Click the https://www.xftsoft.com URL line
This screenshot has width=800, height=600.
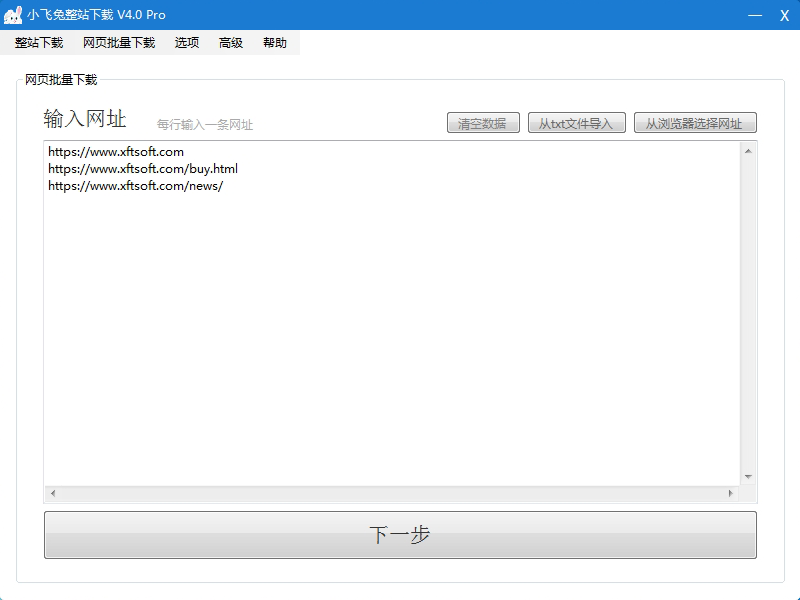(116, 152)
